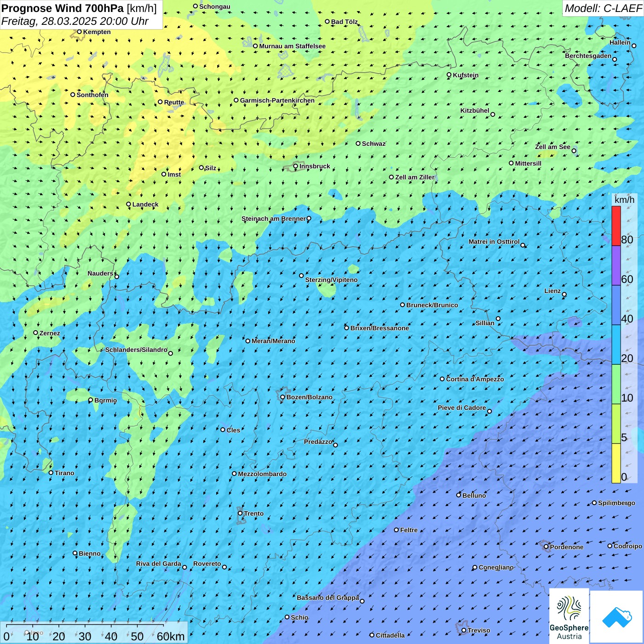Click the Cittadella label
The image size is (644, 644).
391,635
